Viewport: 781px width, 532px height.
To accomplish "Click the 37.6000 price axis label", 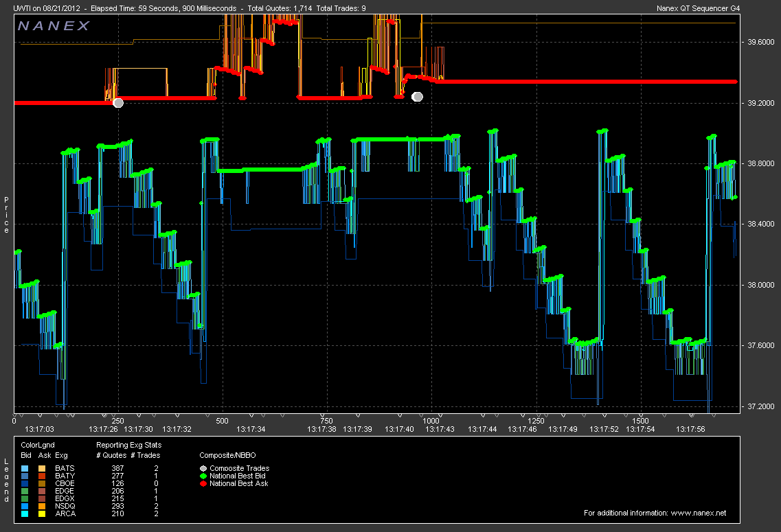I will coord(761,346).
